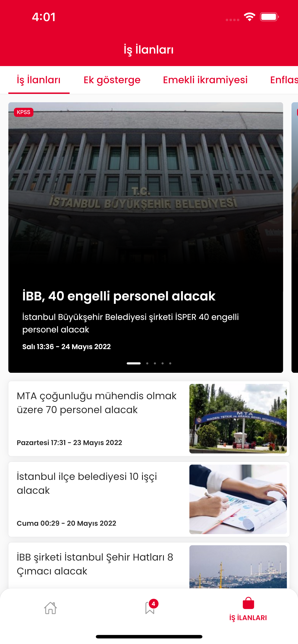Select the İş İlanları top tab
Screen dimensions: 298x644
pos(39,80)
